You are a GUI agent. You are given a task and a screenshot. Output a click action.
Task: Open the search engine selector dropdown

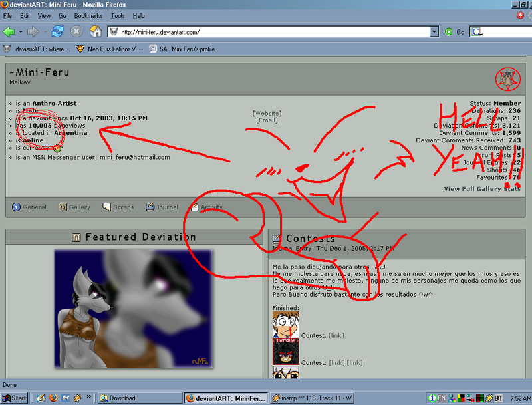tap(477, 32)
